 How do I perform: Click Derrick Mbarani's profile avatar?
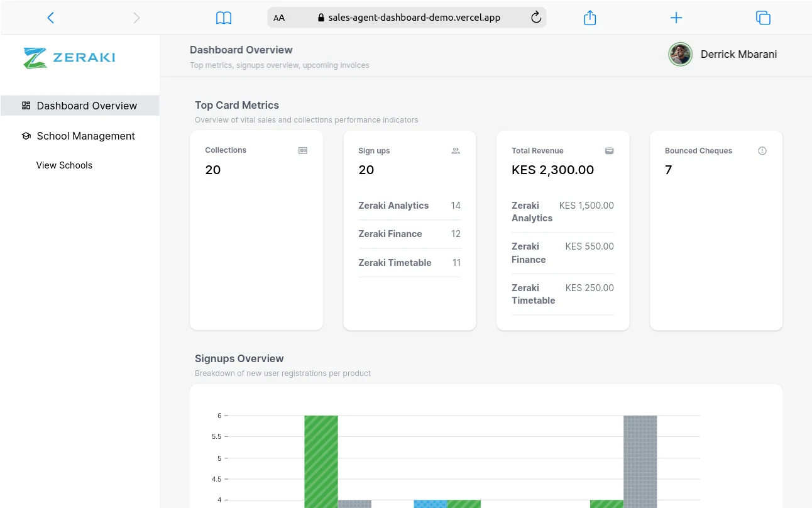[680, 55]
